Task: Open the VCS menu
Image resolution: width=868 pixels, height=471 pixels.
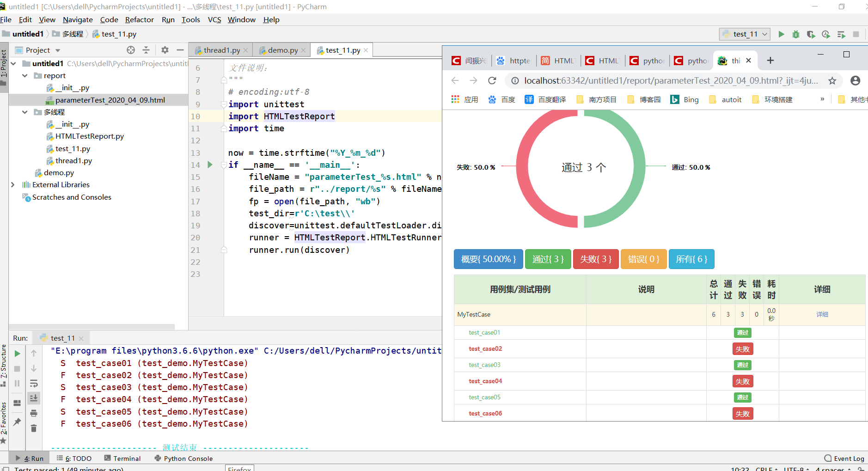Action: (214, 19)
